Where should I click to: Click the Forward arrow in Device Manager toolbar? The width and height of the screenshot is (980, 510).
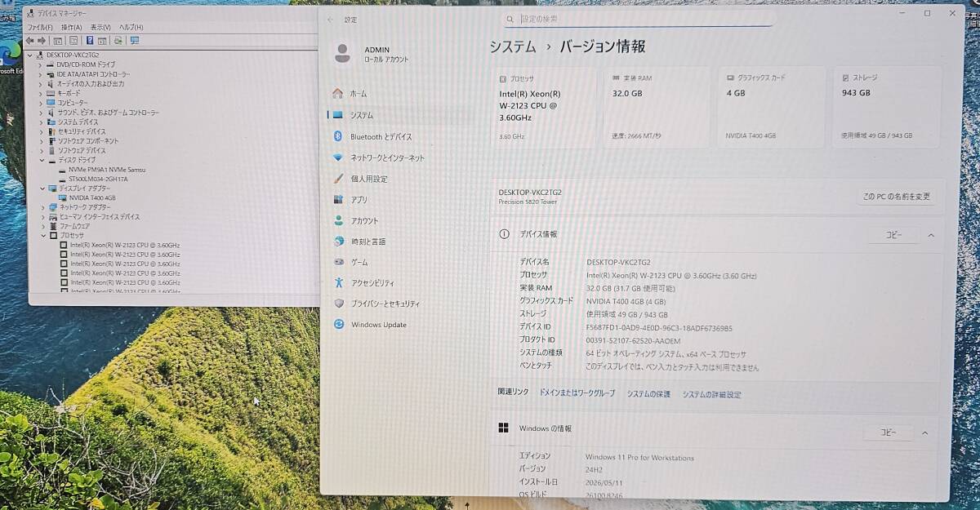point(41,40)
